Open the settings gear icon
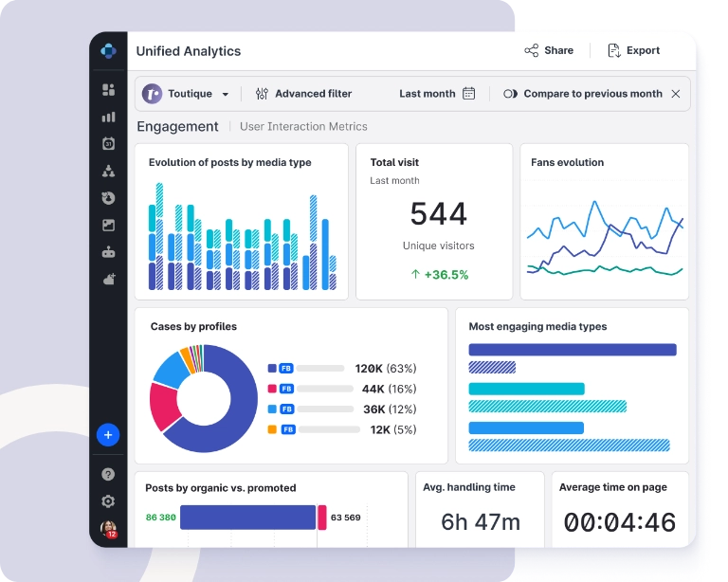The width and height of the screenshot is (728, 582). coord(108,501)
